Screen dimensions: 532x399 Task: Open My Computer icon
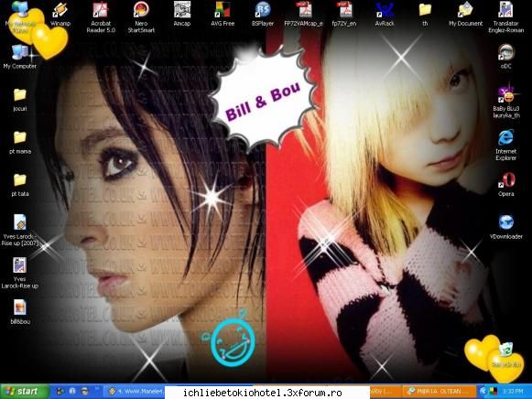click(19, 57)
